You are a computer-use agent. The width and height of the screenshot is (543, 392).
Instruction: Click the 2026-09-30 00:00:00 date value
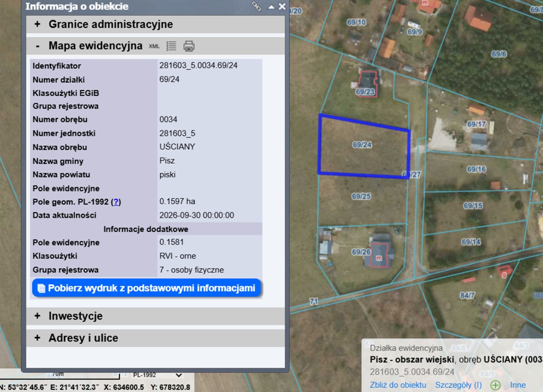tap(197, 215)
